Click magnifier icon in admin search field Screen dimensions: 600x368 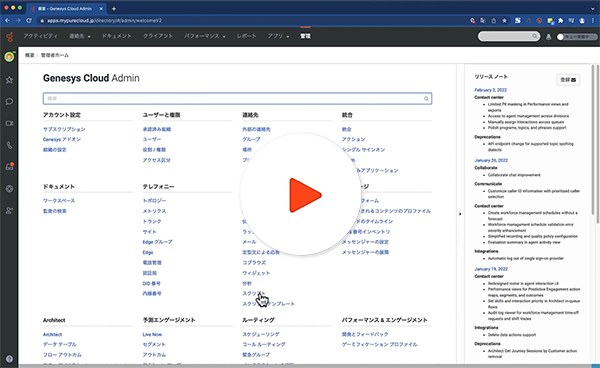pos(426,99)
